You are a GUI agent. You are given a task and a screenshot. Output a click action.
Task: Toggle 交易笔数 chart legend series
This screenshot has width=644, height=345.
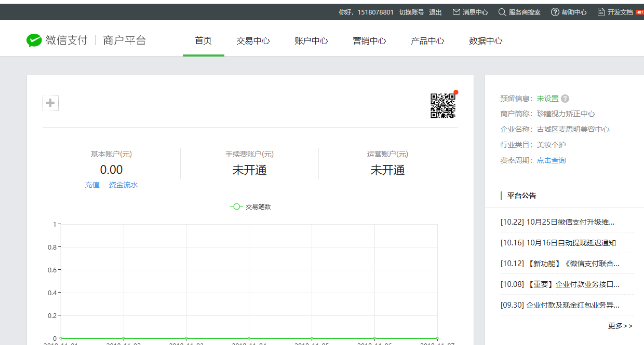coord(250,206)
